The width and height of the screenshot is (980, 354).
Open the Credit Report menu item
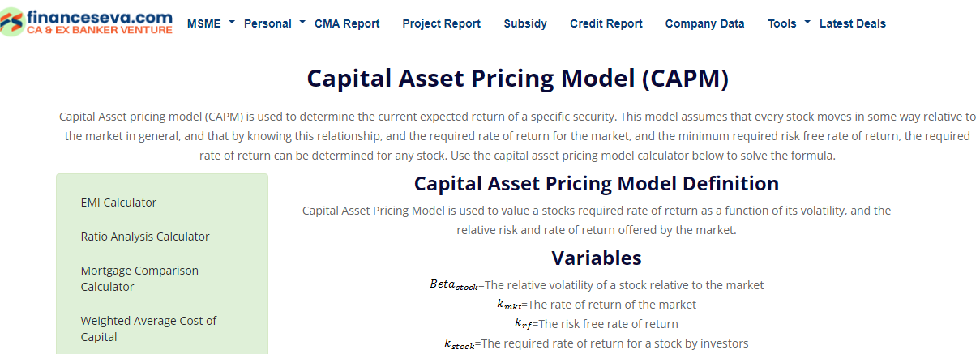tap(606, 23)
